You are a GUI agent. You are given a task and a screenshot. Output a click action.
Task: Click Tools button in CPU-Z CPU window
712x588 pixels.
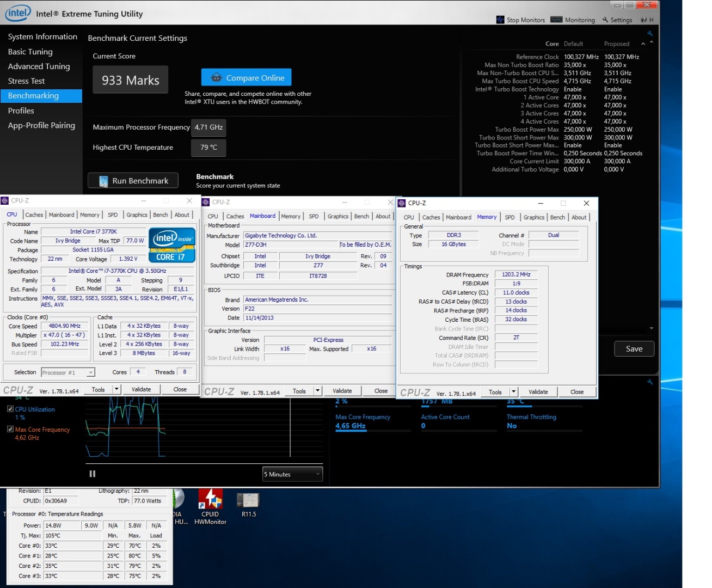pyautogui.click(x=99, y=389)
